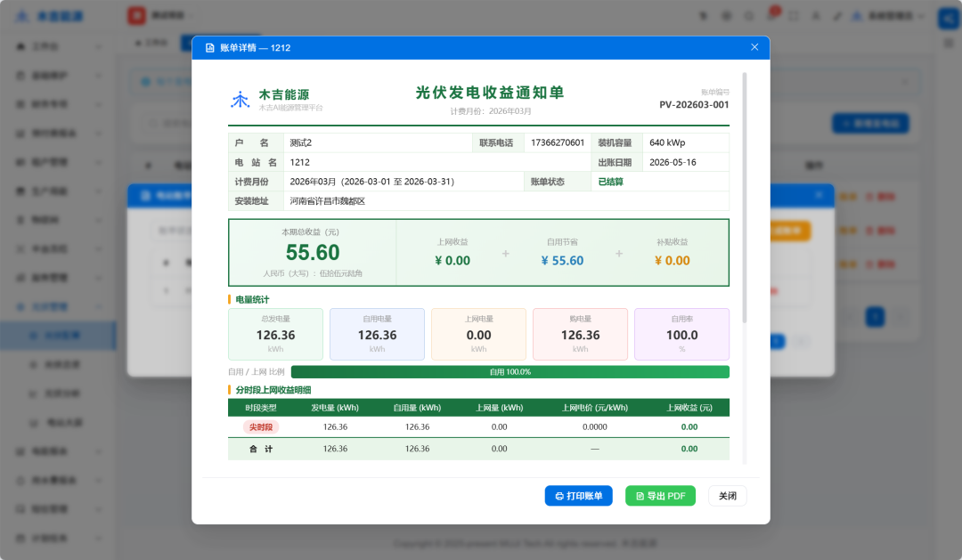The height and width of the screenshot is (560, 962).
Task: Select the highlighted active item in left sidebar
Action: (58, 336)
